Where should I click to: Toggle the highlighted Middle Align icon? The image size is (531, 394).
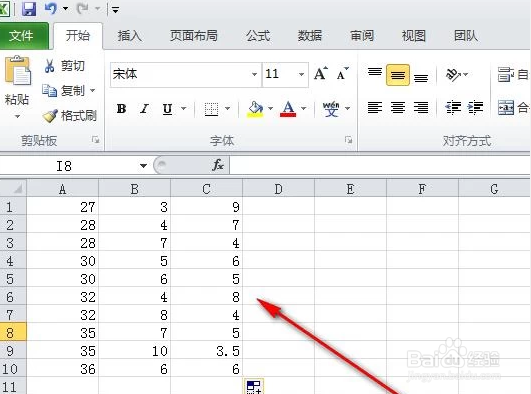pyautogui.click(x=398, y=75)
